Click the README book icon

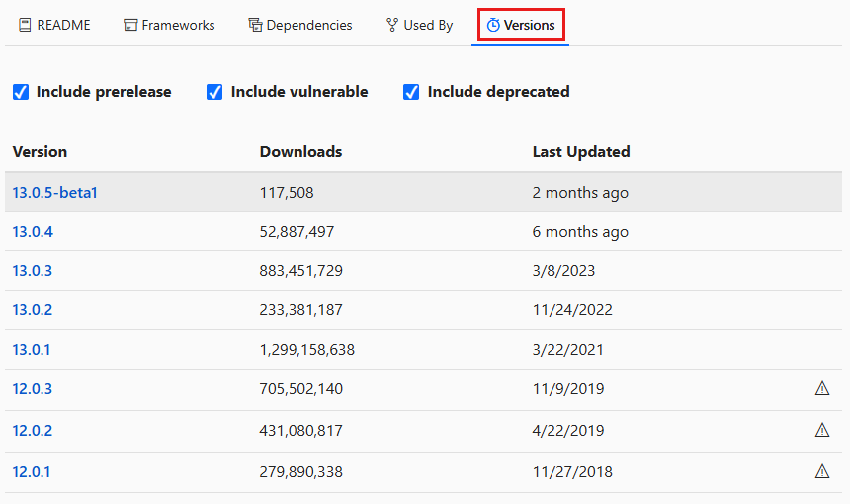tap(25, 25)
